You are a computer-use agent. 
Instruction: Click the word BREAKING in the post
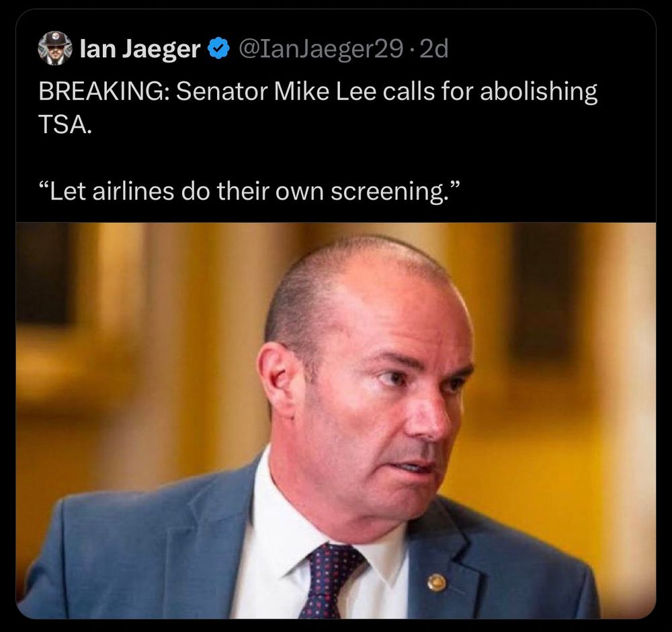pos(101,92)
